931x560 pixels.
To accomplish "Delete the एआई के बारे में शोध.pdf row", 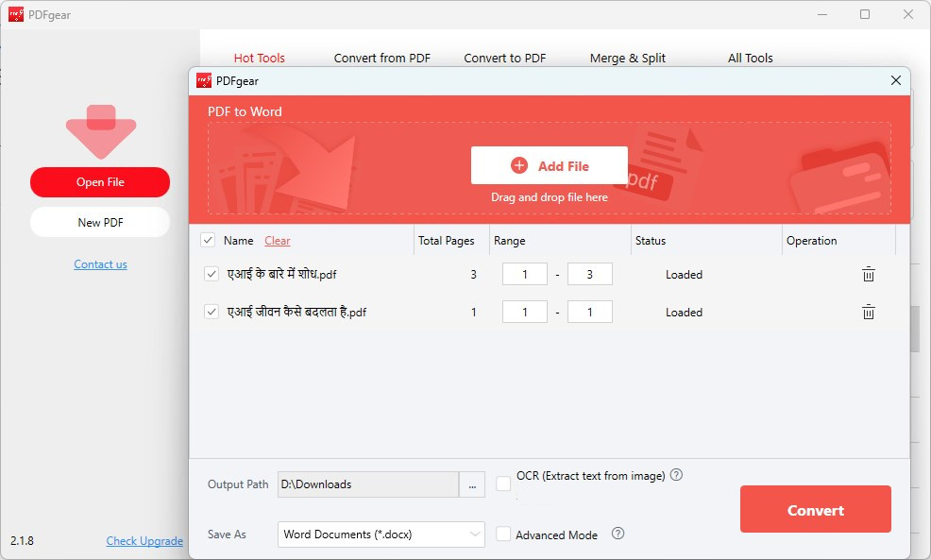I will tap(868, 275).
